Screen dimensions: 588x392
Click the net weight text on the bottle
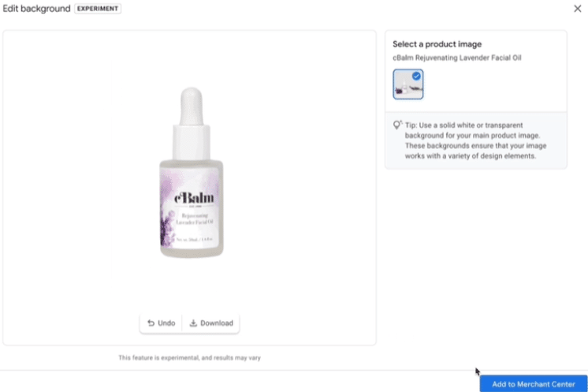[x=194, y=239]
